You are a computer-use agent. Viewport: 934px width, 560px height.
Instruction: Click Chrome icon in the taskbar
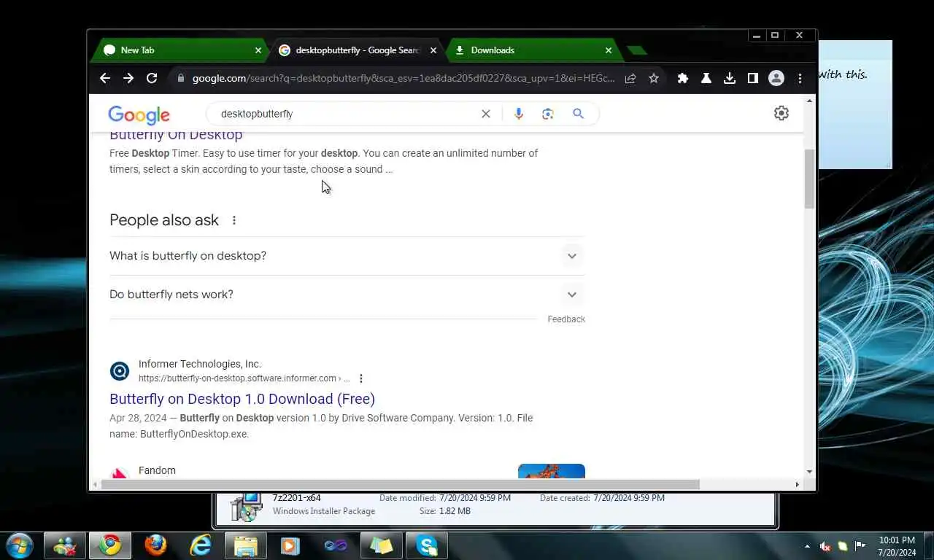tap(110, 545)
